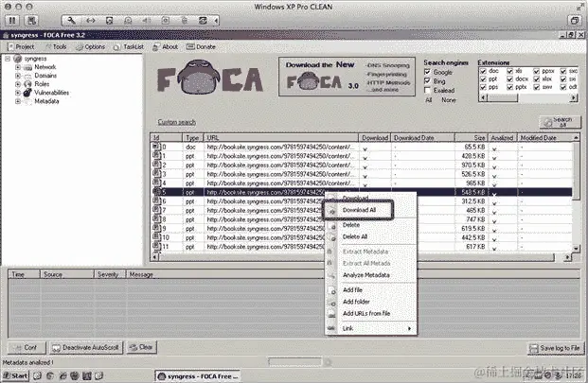Sort the table by Type column

coord(192,138)
